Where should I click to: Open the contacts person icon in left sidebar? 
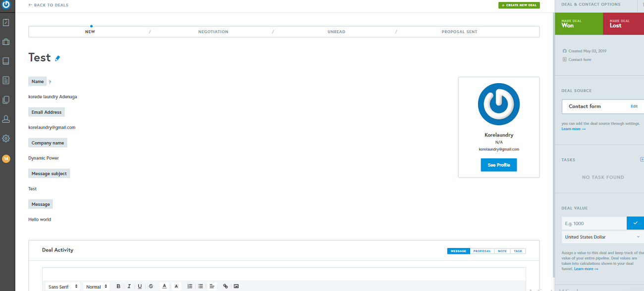pyautogui.click(x=6, y=119)
